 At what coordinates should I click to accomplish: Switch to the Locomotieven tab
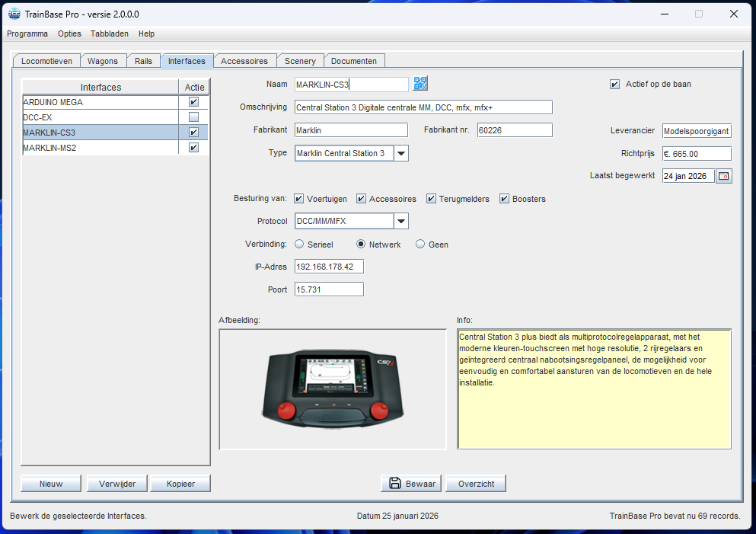tap(47, 61)
